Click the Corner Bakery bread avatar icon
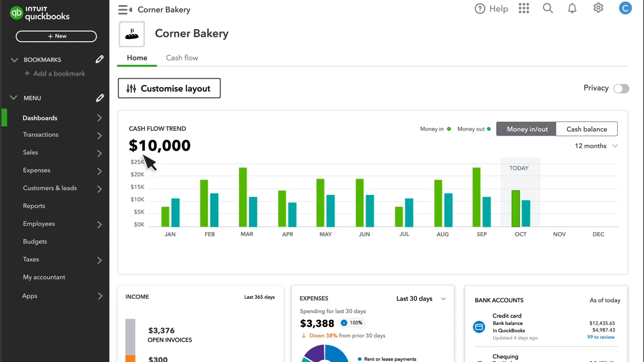This screenshot has width=644, height=362. (132, 34)
